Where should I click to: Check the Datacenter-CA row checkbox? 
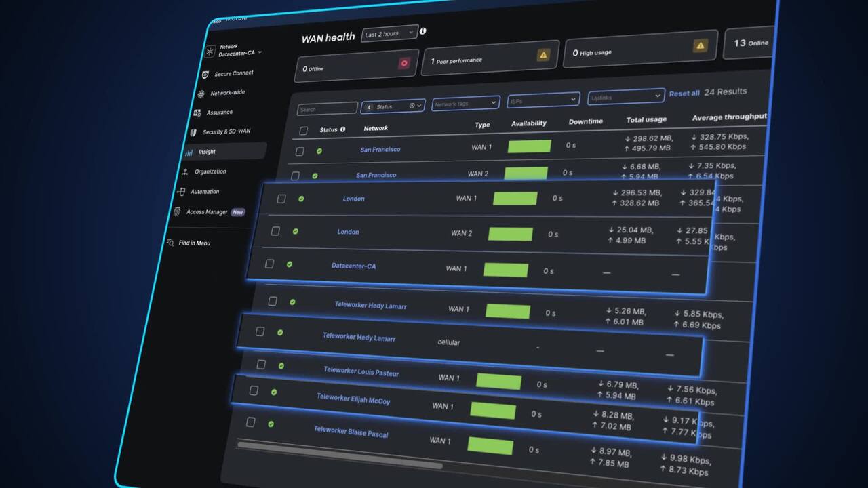click(269, 264)
